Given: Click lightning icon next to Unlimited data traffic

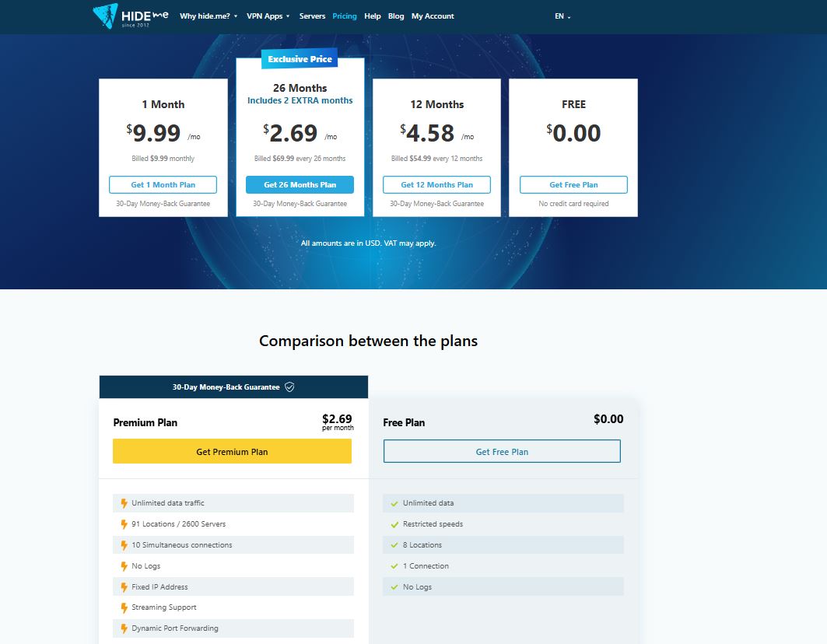Looking at the screenshot, I should (124, 503).
